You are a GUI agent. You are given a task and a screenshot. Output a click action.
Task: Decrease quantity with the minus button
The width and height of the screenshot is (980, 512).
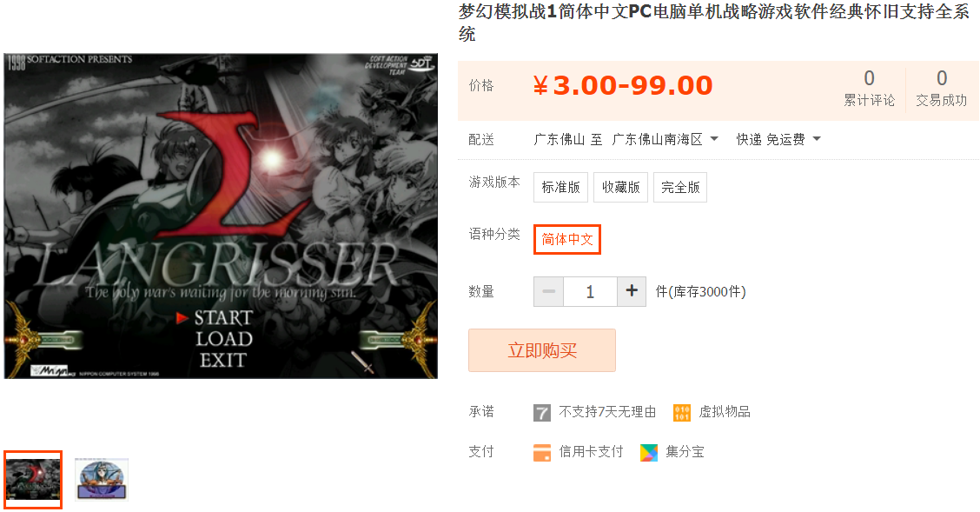tap(549, 291)
